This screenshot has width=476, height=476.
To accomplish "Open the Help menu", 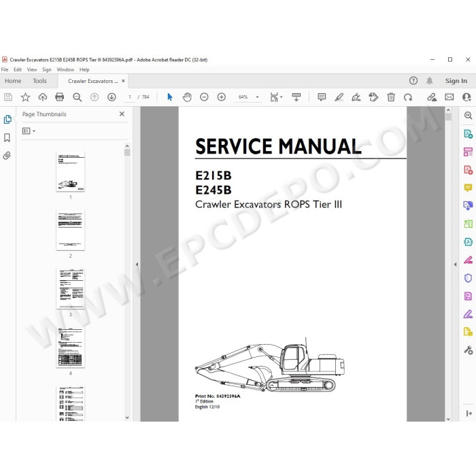I will pos(84,69).
